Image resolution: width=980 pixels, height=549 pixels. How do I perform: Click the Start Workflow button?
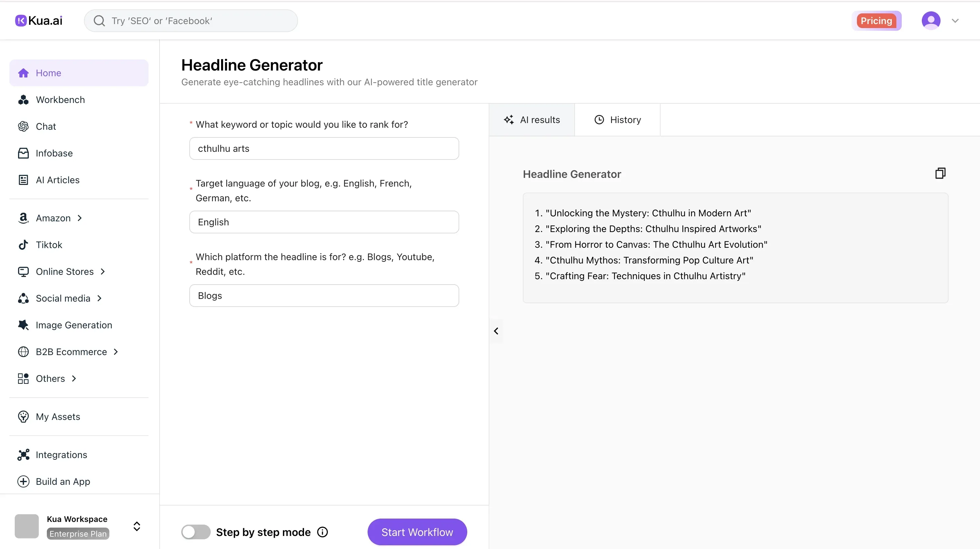point(416,532)
